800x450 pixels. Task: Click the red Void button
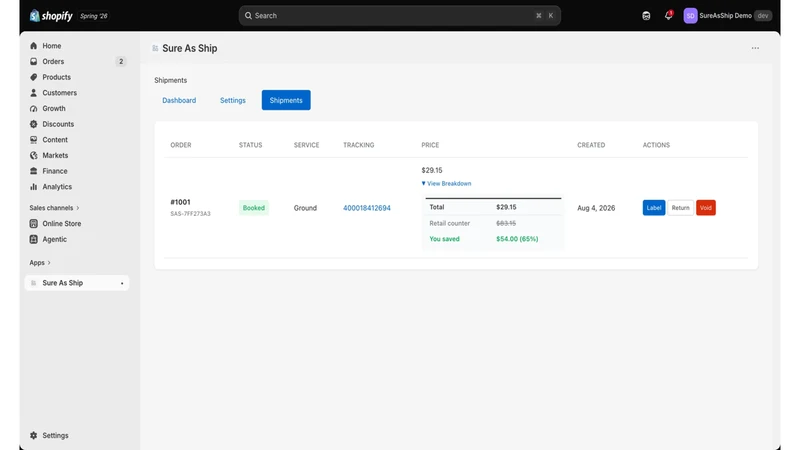pyautogui.click(x=706, y=208)
